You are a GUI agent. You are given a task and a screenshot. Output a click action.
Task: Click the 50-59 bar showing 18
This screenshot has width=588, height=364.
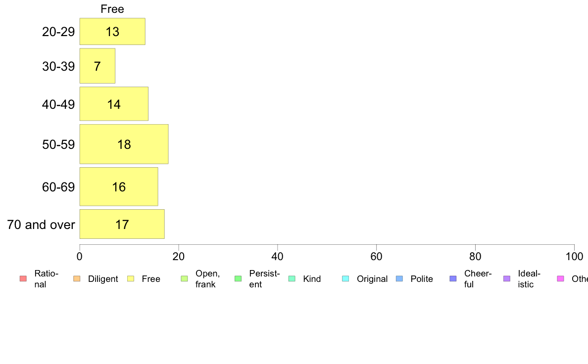click(124, 144)
